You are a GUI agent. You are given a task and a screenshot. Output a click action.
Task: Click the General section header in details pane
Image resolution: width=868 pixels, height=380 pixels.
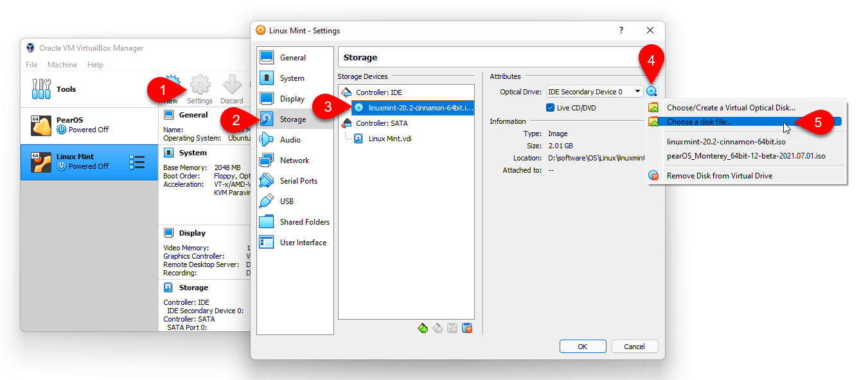click(x=193, y=115)
